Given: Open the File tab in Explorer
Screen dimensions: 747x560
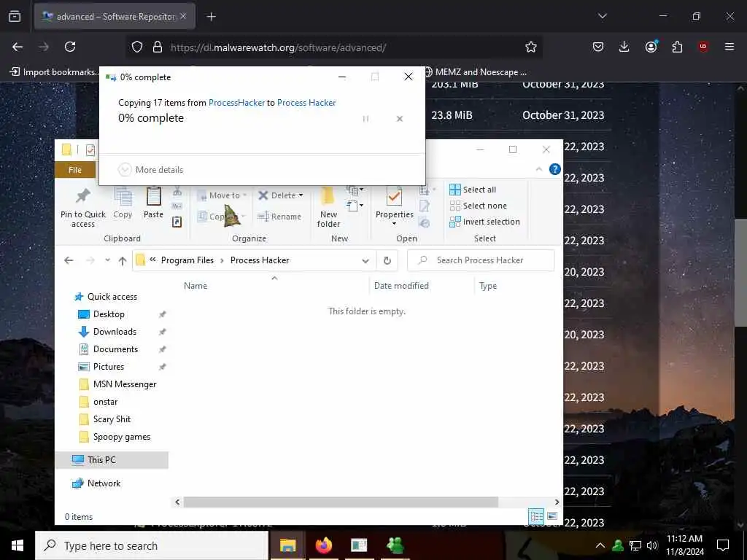Looking at the screenshot, I should point(75,170).
